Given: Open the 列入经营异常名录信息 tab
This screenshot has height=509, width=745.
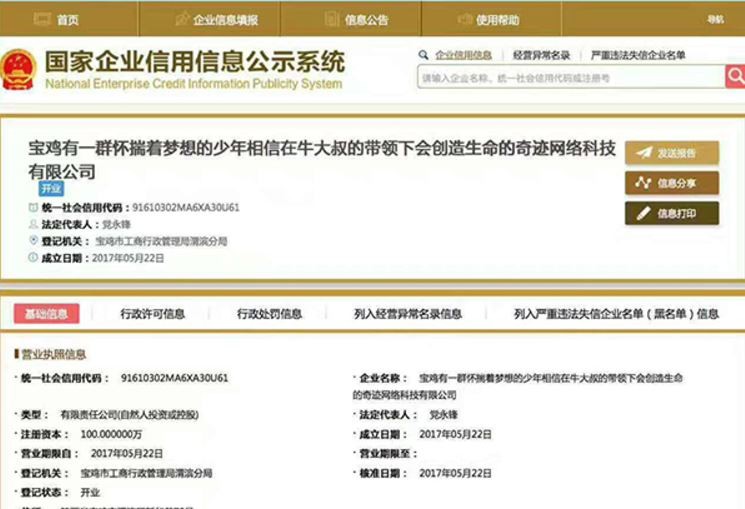Looking at the screenshot, I should (408, 314).
